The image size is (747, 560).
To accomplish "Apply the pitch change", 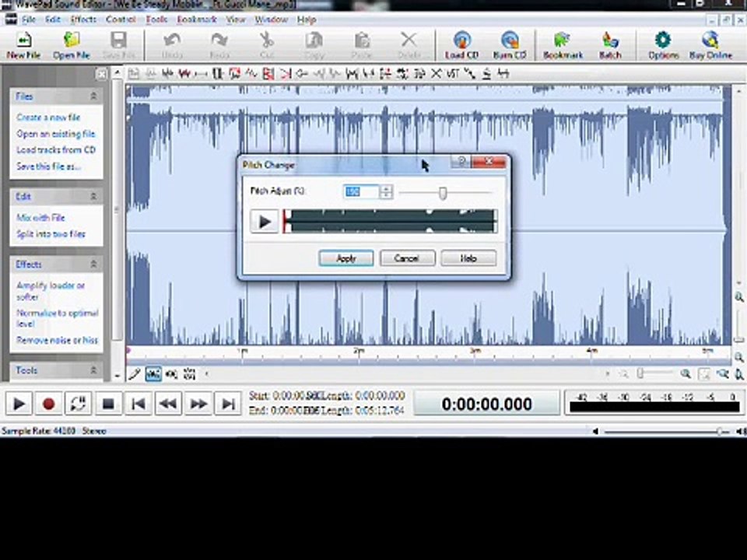I will tap(346, 258).
